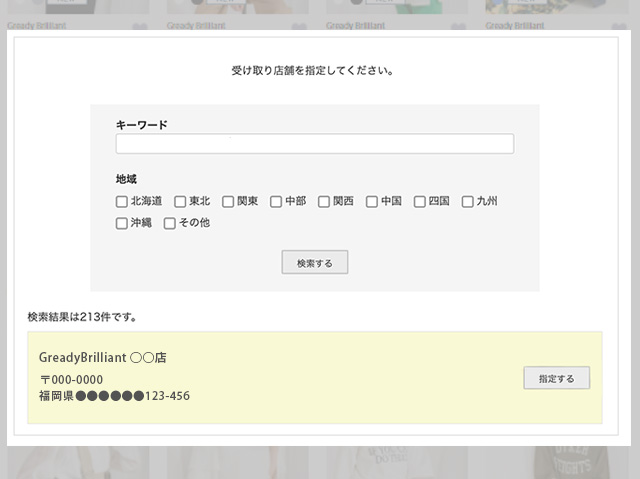
Task: Select the 沖縄 checkbox
Action: tap(122, 223)
